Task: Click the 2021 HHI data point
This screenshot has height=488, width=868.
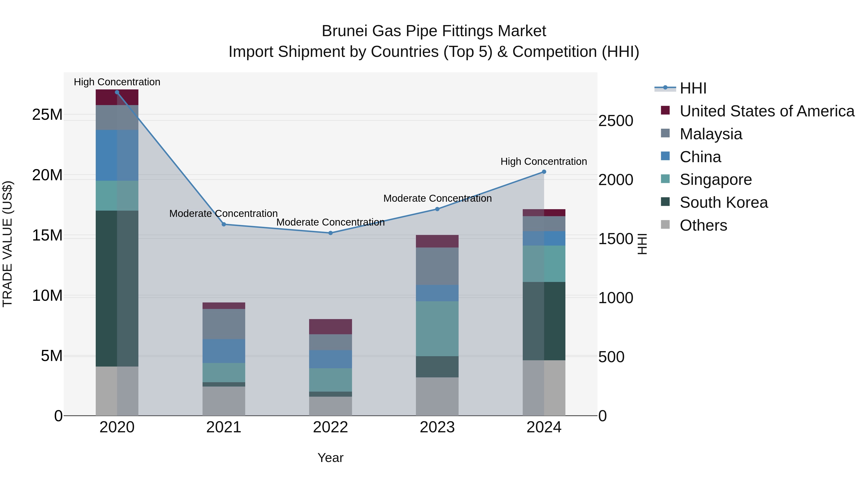Action: (x=224, y=224)
